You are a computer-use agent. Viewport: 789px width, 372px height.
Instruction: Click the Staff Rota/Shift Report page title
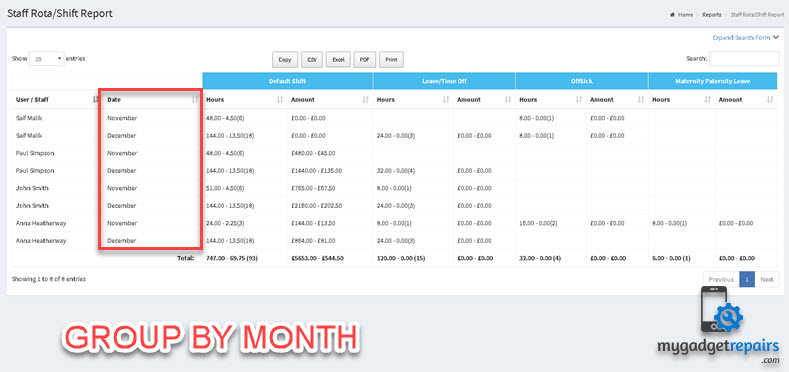click(x=60, y=14)
